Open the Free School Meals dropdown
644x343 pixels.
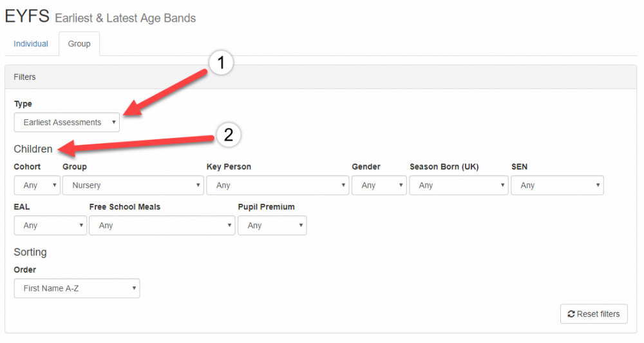[162, 226]
